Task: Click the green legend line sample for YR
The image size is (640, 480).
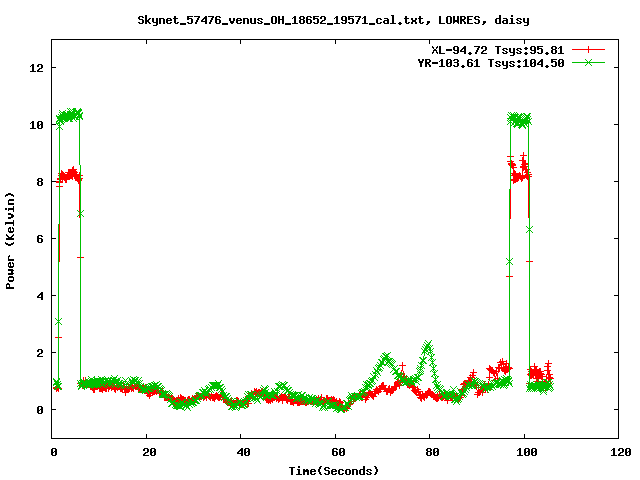Action: pyautogui.click(x=588, y=62)
